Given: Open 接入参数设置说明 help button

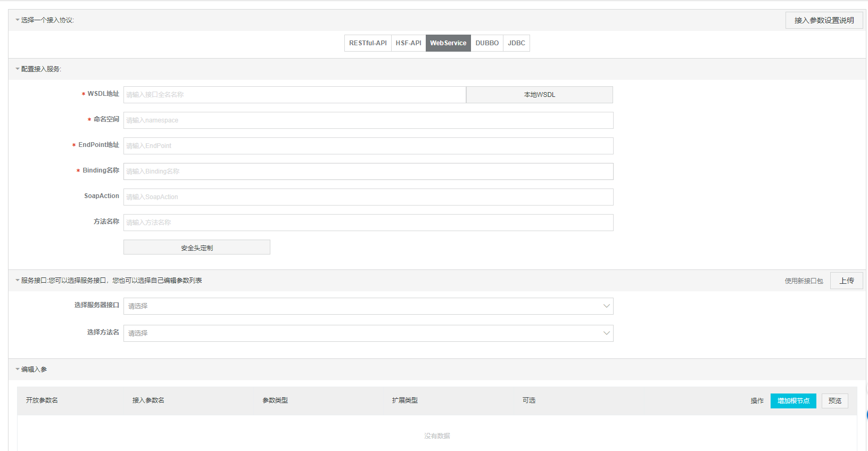Looking at the screenshot, I should coord(824,20).
